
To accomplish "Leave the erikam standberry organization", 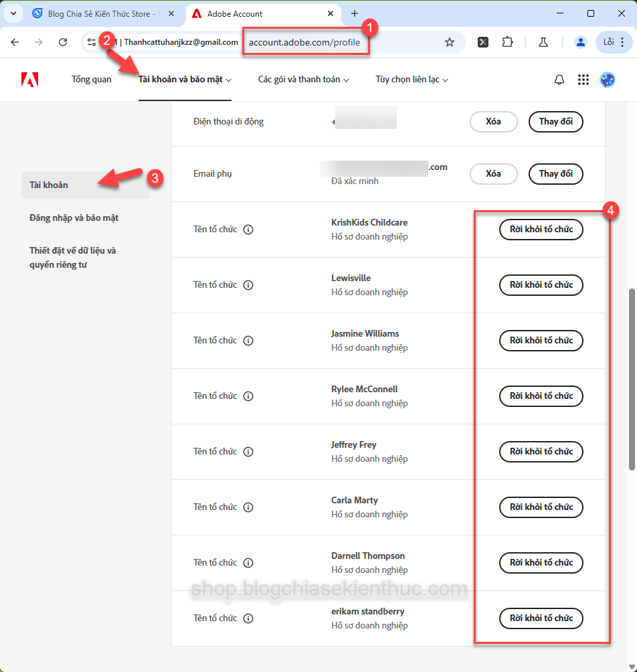I will [541, 618].
